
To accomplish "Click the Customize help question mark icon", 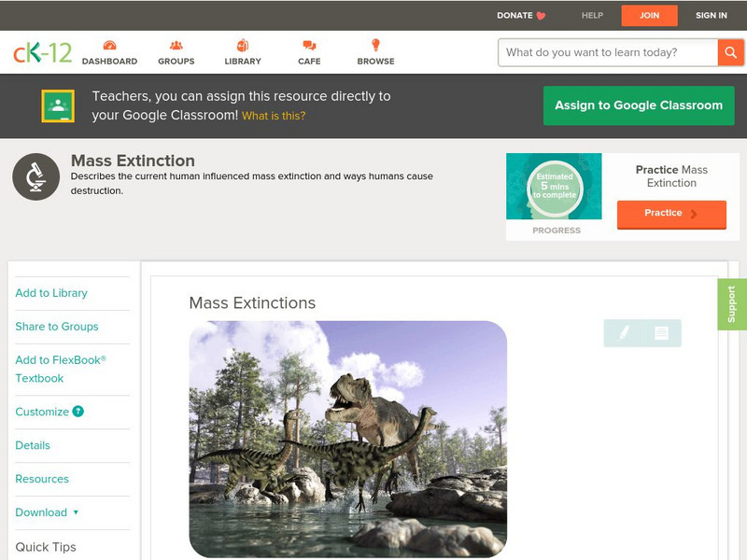I will (x=78, y=412).
